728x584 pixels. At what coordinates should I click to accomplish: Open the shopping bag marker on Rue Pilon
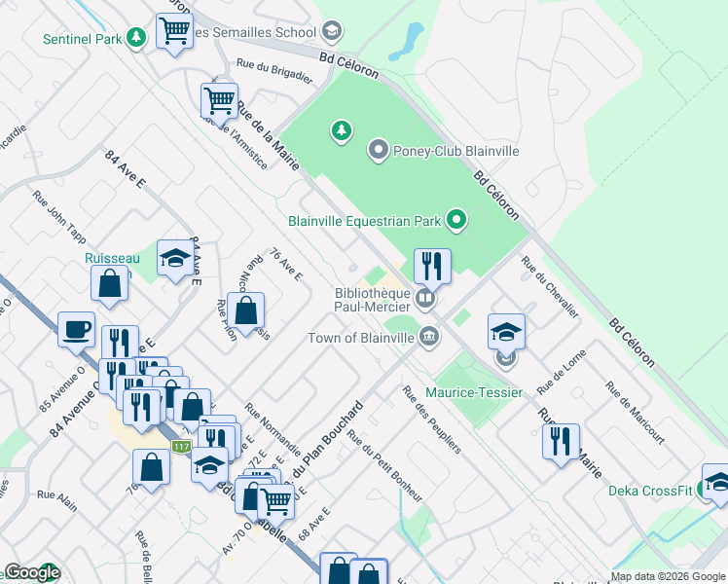245,311
